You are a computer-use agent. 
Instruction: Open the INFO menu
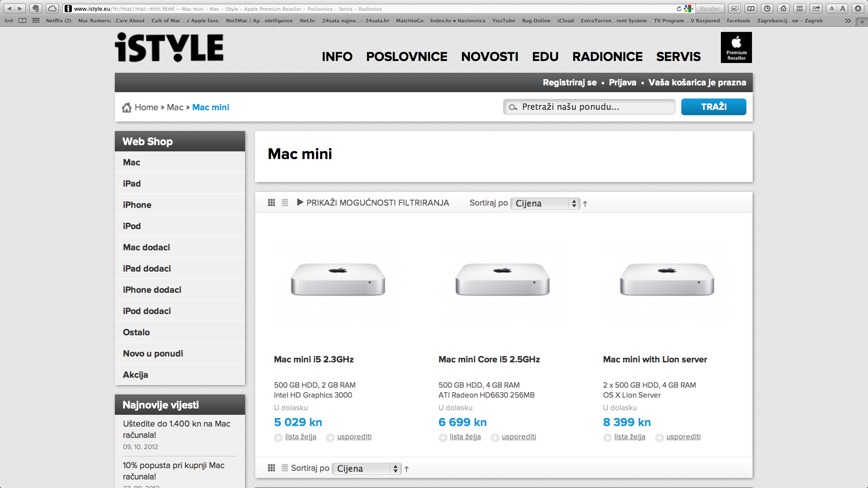[337, 56]
